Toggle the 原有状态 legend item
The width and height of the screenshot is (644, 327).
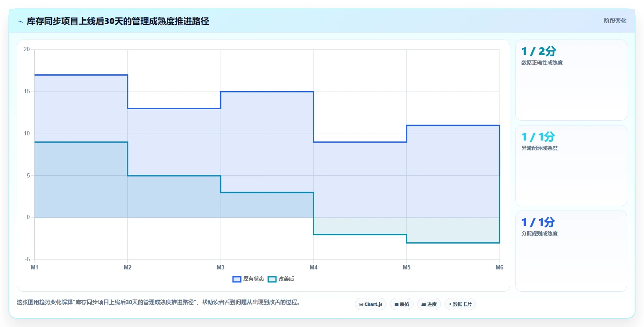248,279
